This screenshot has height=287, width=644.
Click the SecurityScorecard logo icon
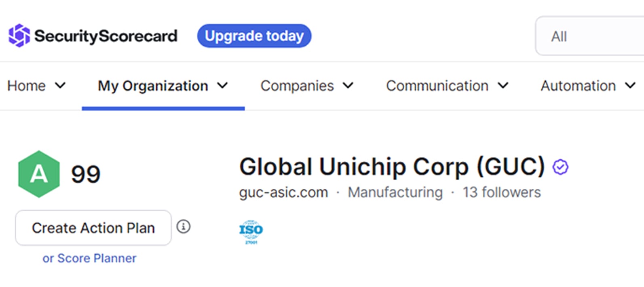19,36
